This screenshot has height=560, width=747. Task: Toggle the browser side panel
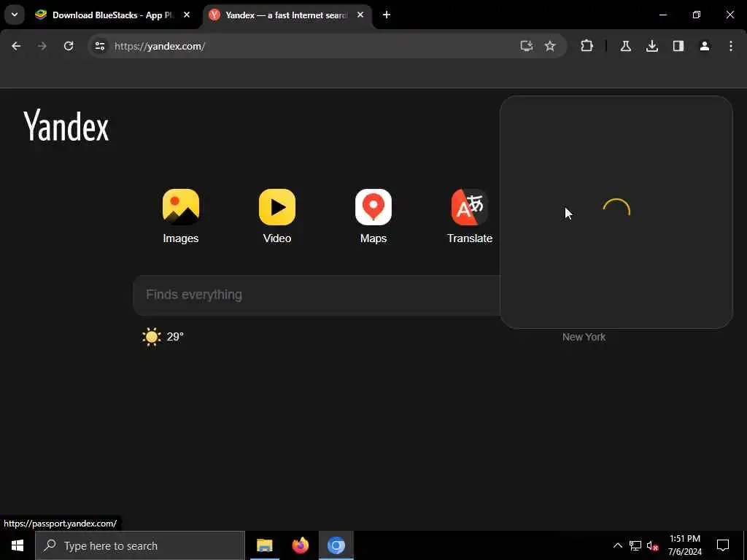678,46
